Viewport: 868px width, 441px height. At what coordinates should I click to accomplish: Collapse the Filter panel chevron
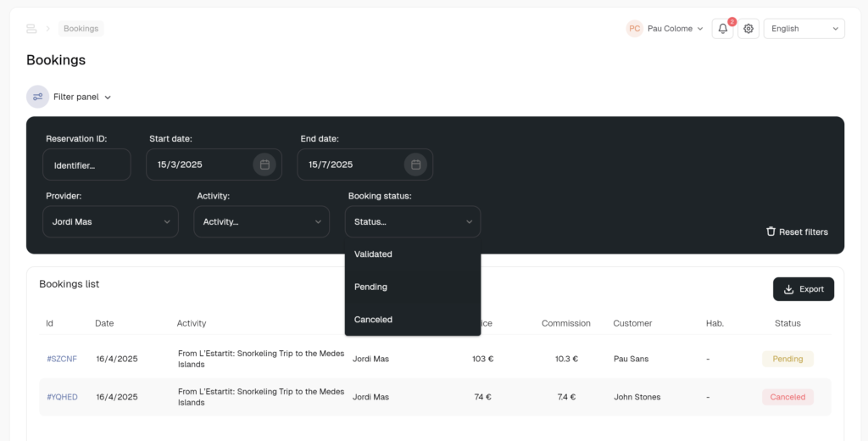tap(108, 98)
